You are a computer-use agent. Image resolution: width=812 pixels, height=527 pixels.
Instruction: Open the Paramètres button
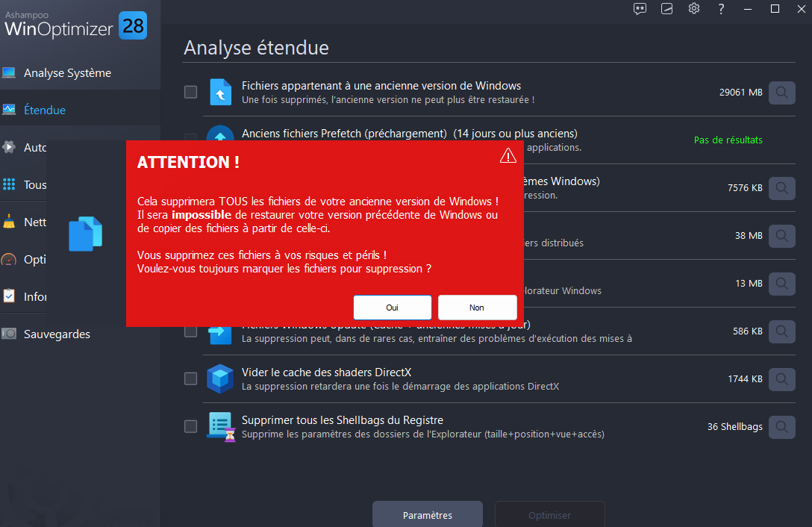428,514
